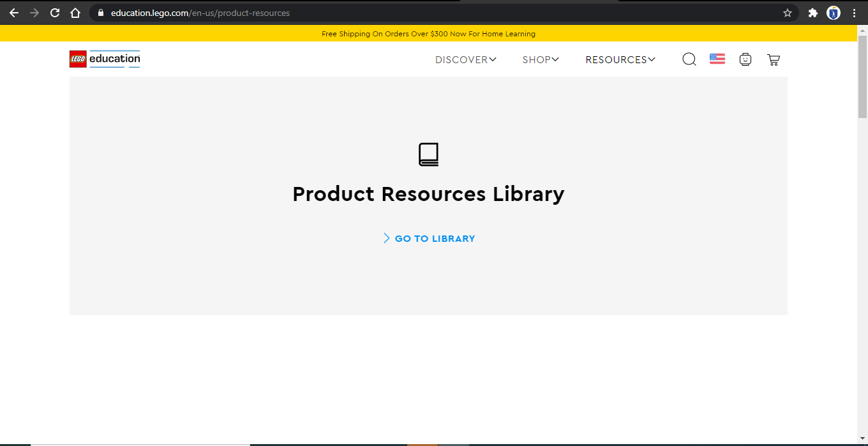Click the US flag region selector

tap(717, 59)
